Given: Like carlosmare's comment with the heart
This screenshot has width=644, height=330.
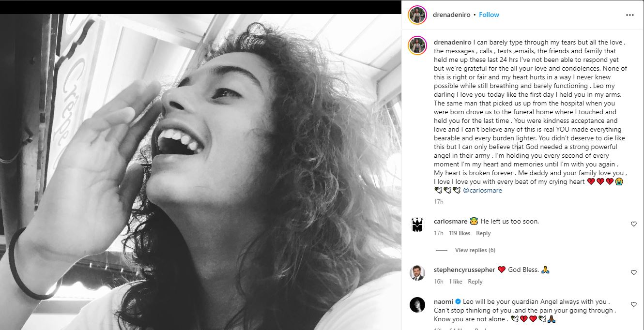Looking at the screenshot, I should [633, 224].
